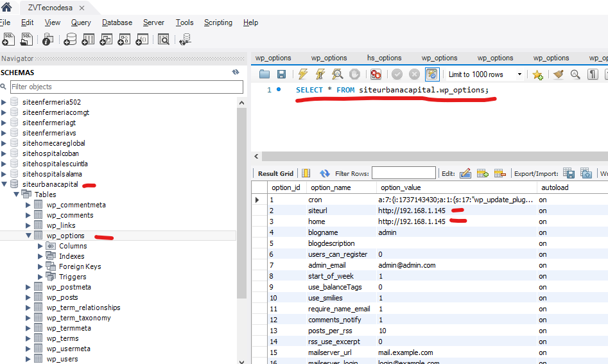The width and height of the screenshot is (608, 364).
Task: Toggle the auto-commit mode button
Action: click(432, 74)
